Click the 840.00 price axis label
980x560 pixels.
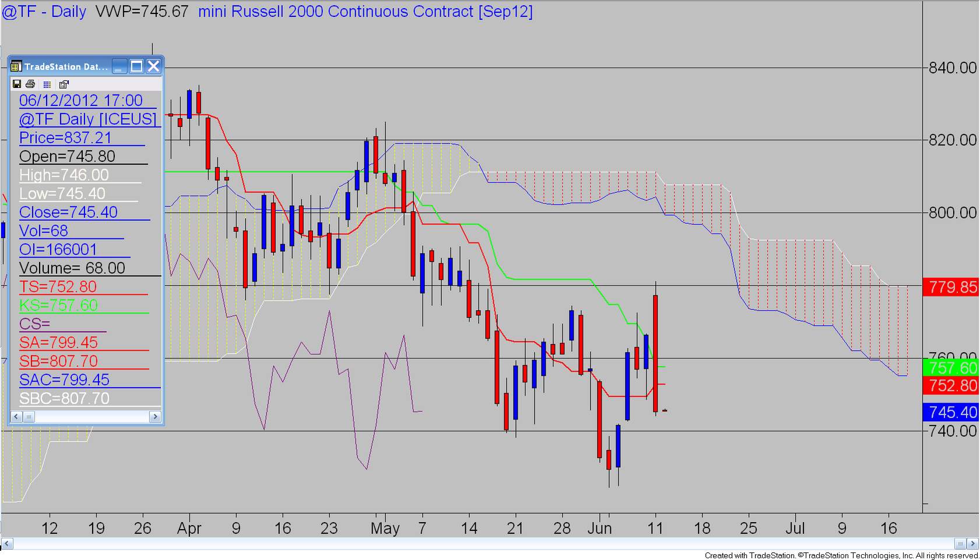click(x=953, y=68)
